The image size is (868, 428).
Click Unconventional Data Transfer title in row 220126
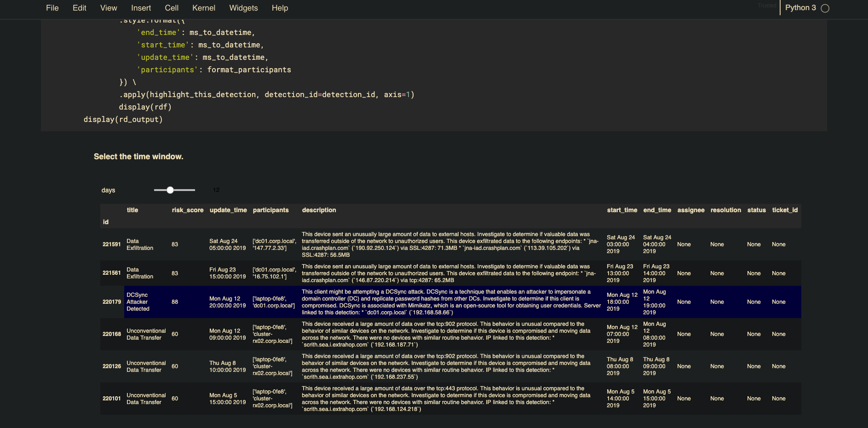tap(146, 366)
